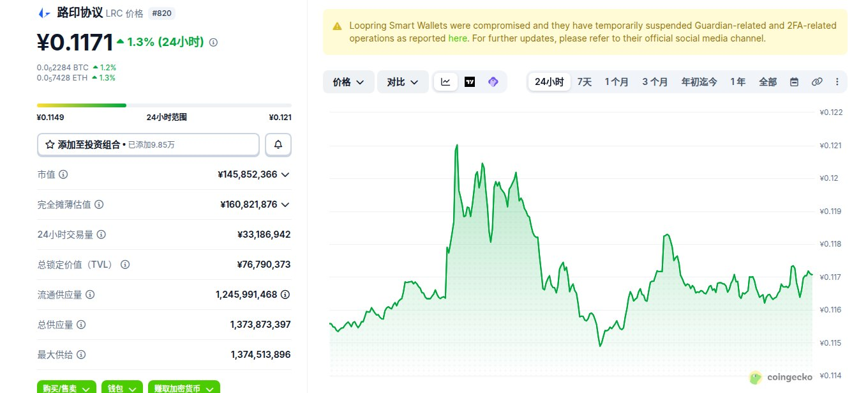The image size is (868, 393).
Task: Select the 24小时 time range tab
Action: 549,82
